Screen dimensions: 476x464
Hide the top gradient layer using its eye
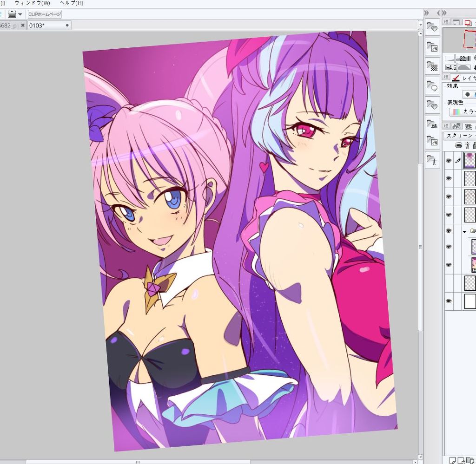[449, 161]
